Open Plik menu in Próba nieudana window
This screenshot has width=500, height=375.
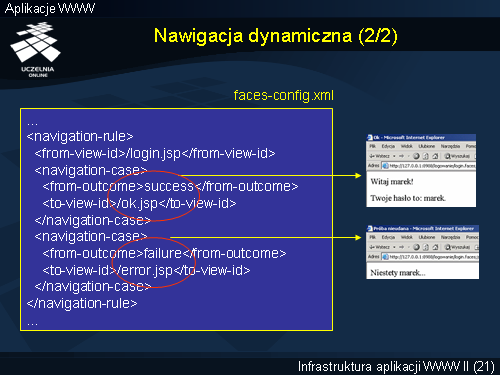point(372,237)
